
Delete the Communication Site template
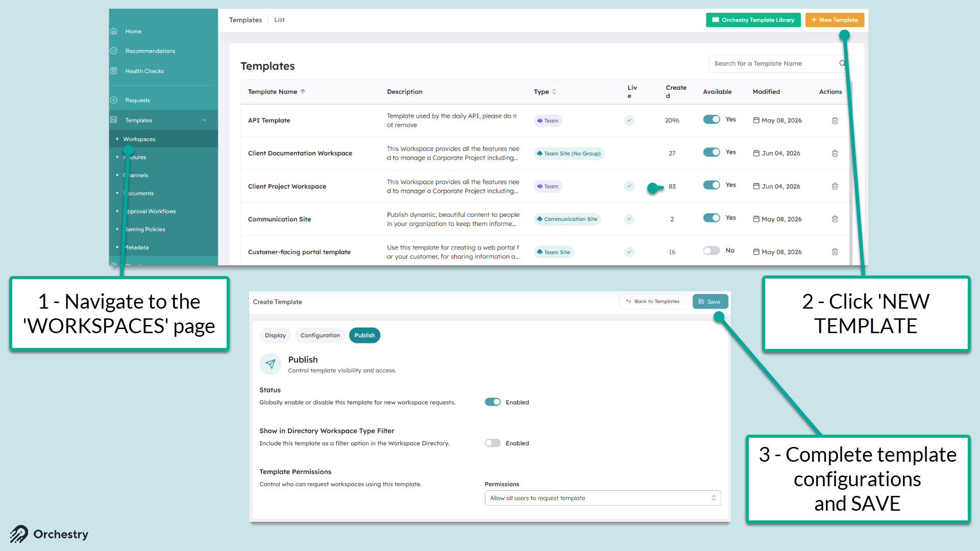pyautogui.click(x=835, y=219)
